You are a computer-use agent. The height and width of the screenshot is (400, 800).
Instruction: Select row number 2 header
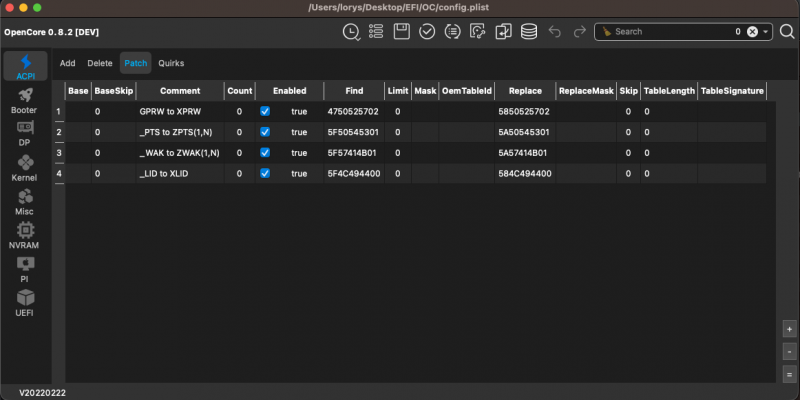pyautogui.click(x=59, y=132)
